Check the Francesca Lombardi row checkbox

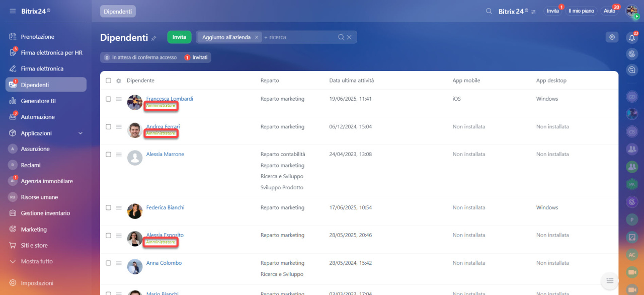109,99
